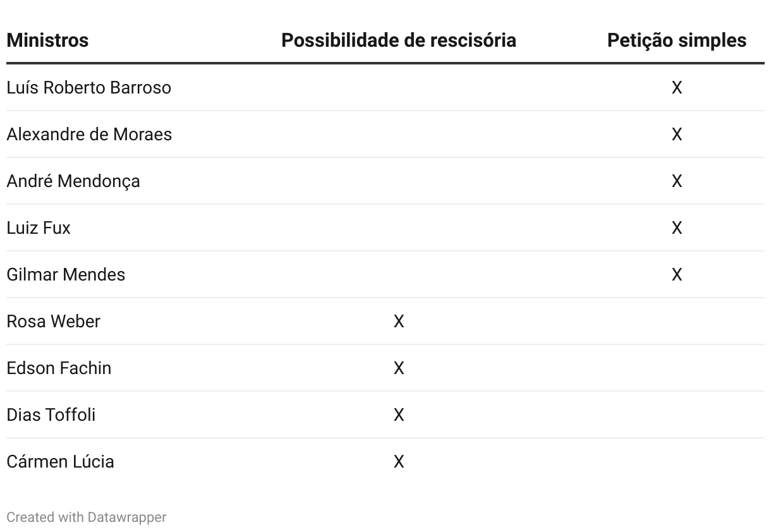This screenshot has height=532, width=771.
Task: Click the X mark for Alexandre de Moraes
Action: 676,134
